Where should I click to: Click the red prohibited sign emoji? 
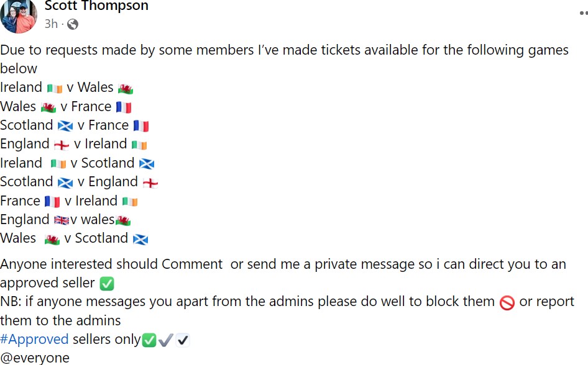507,302
